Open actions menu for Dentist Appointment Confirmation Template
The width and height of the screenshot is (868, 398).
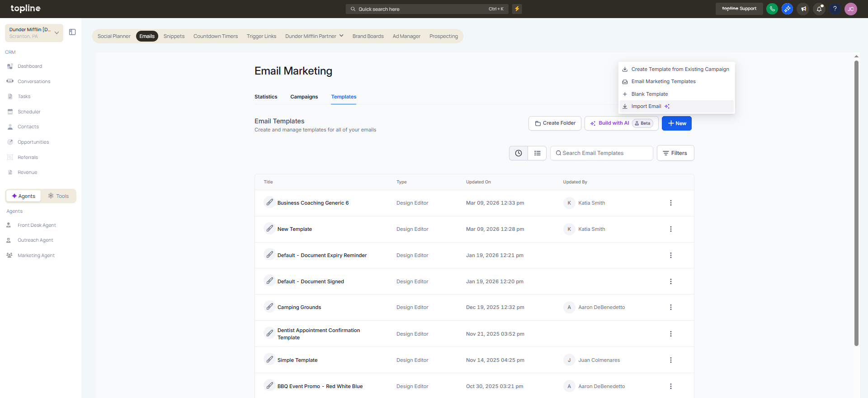click(x=671, y=334)
